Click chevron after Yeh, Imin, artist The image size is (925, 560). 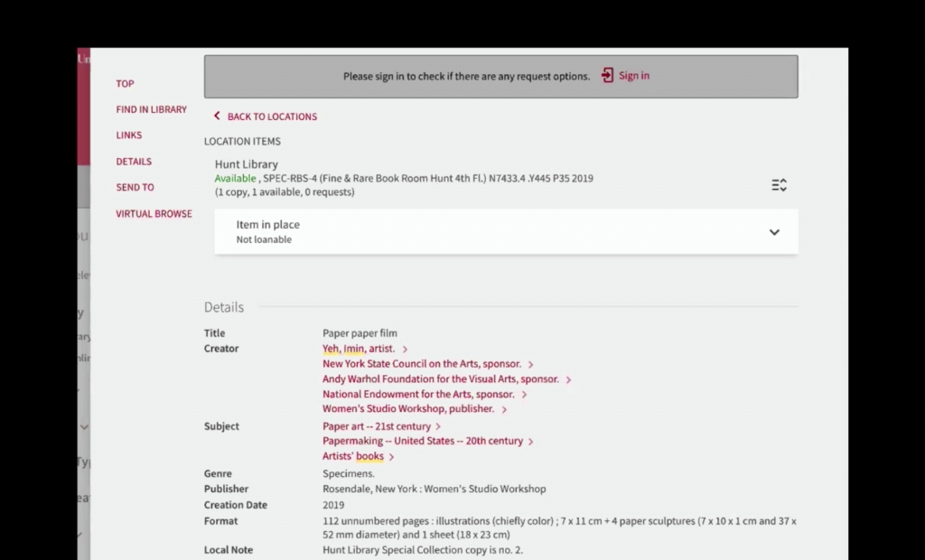pyautogui.click(x=405, y=350)
